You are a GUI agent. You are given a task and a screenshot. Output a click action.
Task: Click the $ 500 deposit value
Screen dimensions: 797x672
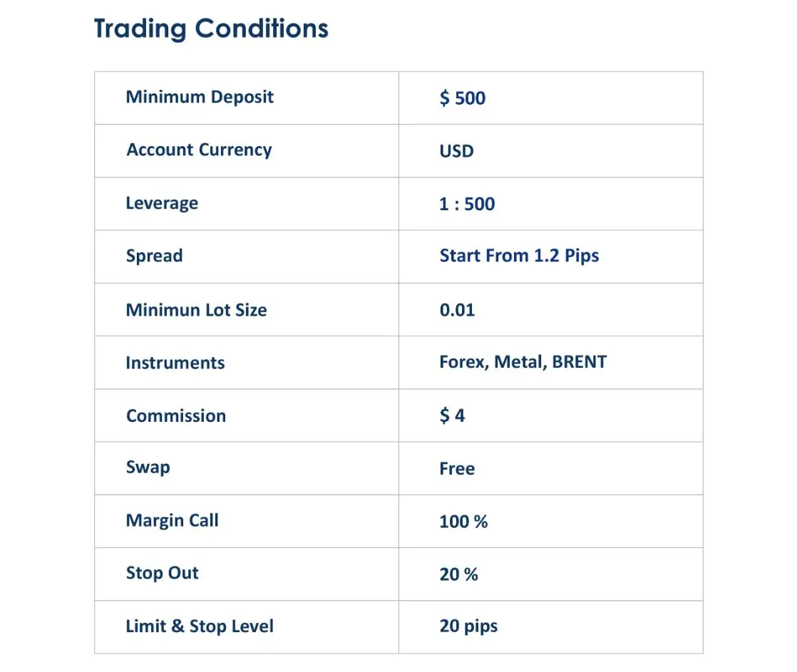tap(463, 98)
